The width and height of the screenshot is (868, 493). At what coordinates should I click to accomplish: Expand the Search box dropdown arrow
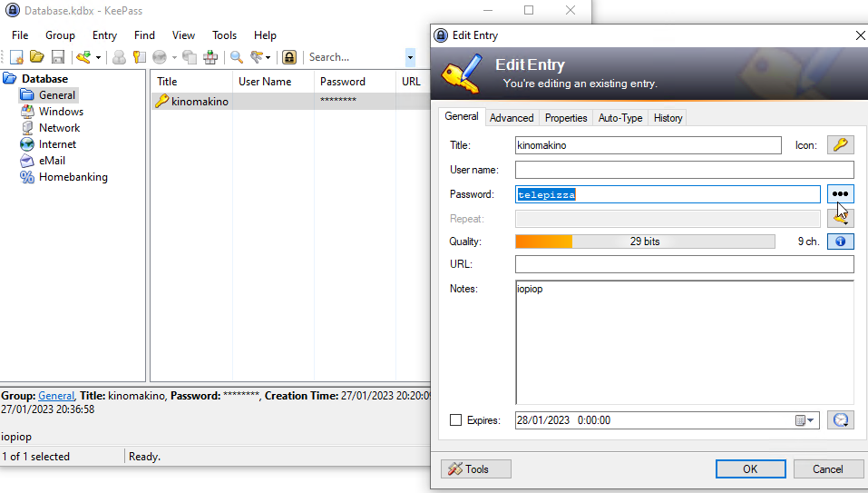(x=410, y=57)
